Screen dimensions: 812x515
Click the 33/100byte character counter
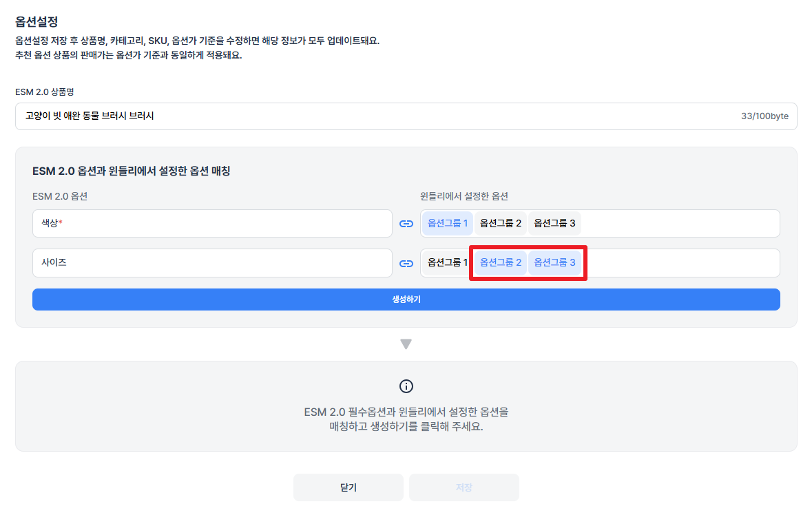(764, 116)
